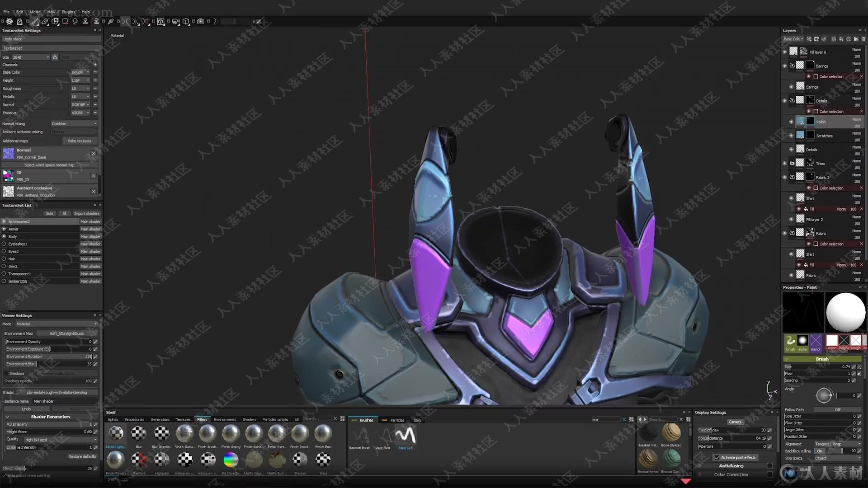The width and height of the screenshot is (868, 488).
Task: Switch shelf to grid view icon
Action: coord(342,419)
